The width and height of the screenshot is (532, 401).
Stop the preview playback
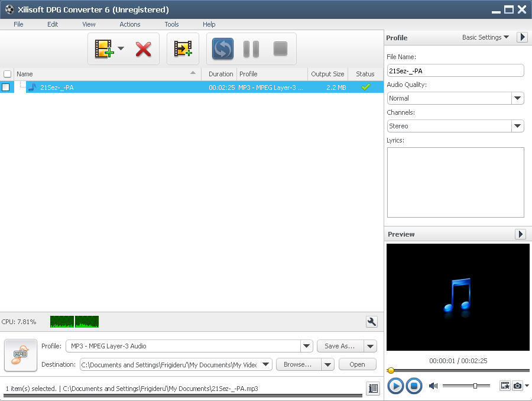pos(414,386)
